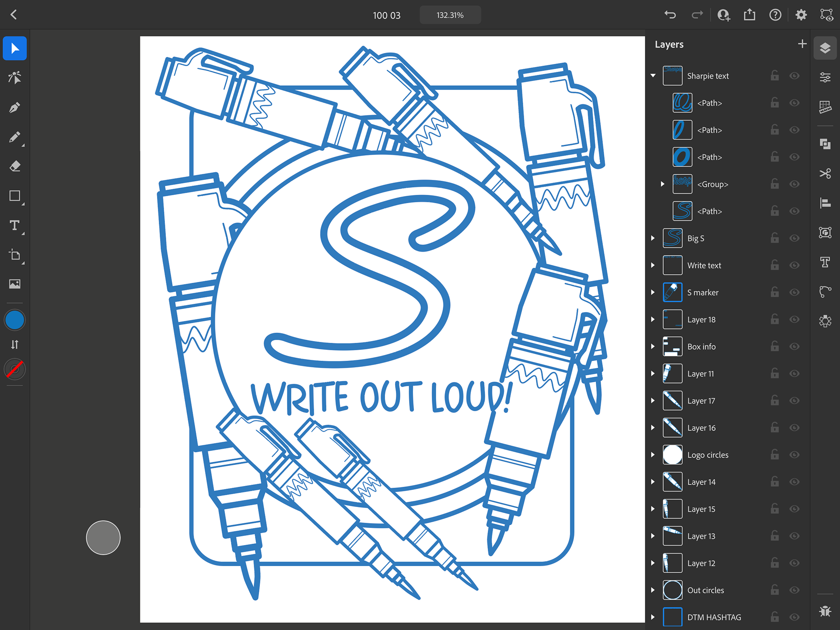Redo the last action
This screenshot has height=630, width=840.
(x=697, y=15)
